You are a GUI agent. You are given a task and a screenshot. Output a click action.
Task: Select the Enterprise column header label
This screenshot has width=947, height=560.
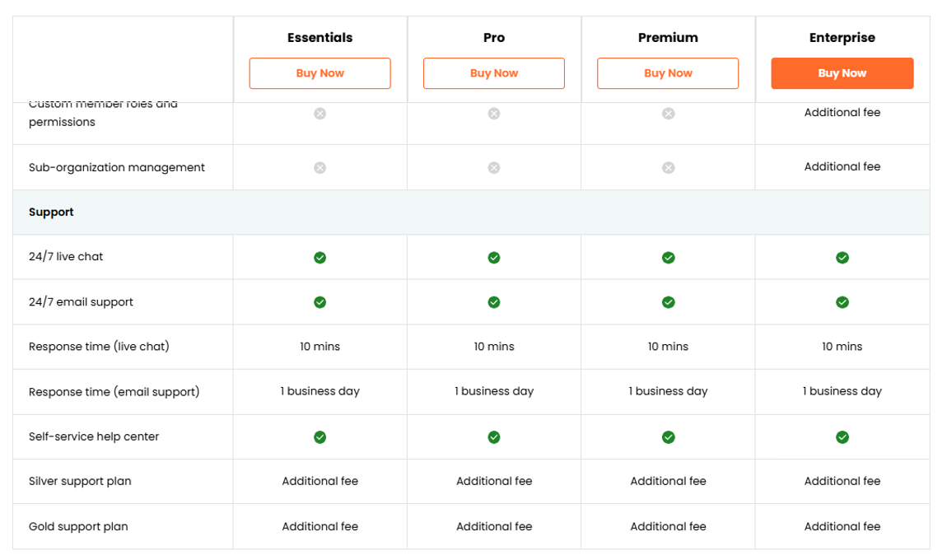coord(842,38)
